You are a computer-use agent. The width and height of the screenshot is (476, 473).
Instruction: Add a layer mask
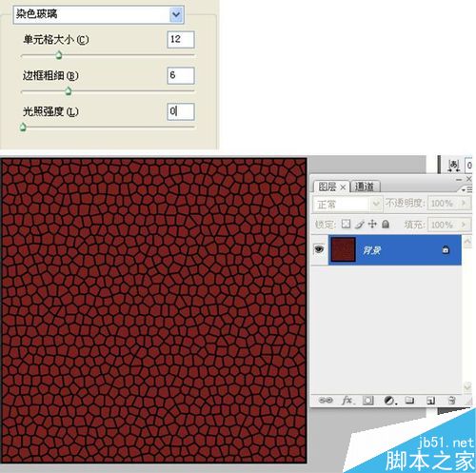point(368,401)
